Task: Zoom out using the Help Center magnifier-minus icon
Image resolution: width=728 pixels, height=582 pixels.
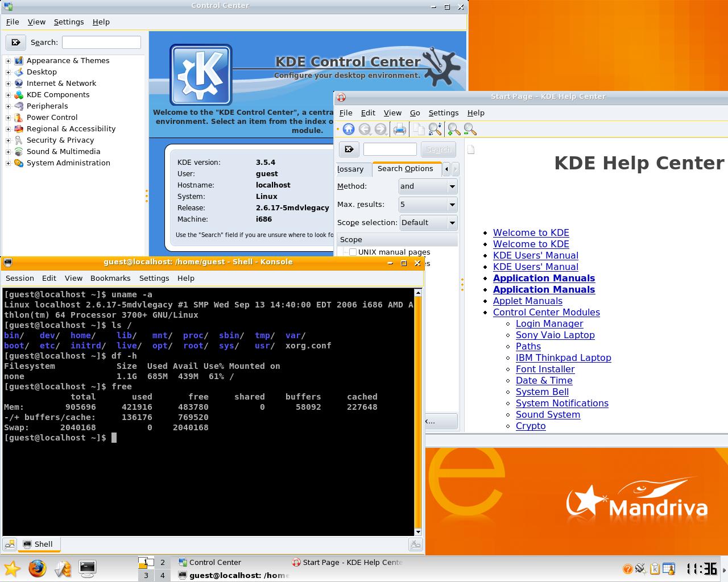Action: pos(470,130)
